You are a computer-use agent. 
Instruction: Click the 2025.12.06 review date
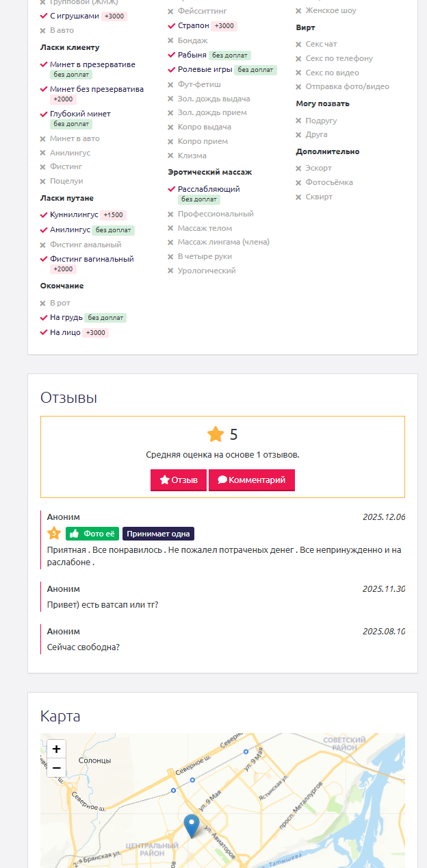point(384,517)
